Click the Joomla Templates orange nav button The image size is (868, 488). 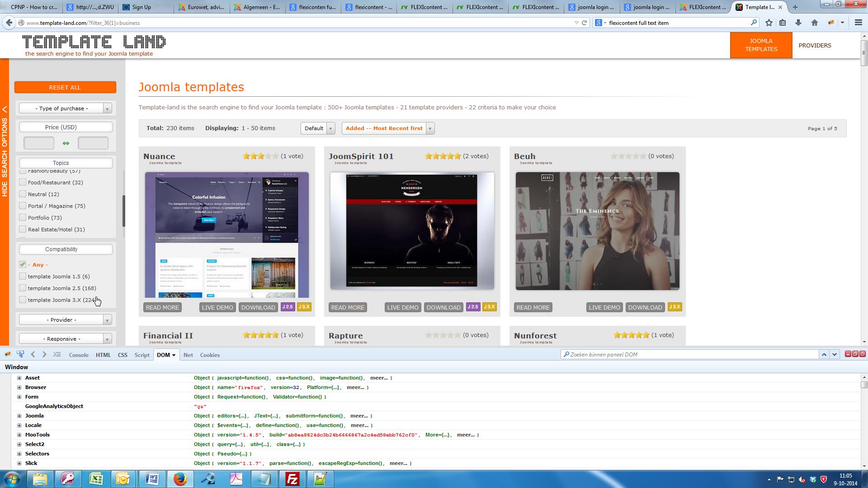[x=761, y=45]
